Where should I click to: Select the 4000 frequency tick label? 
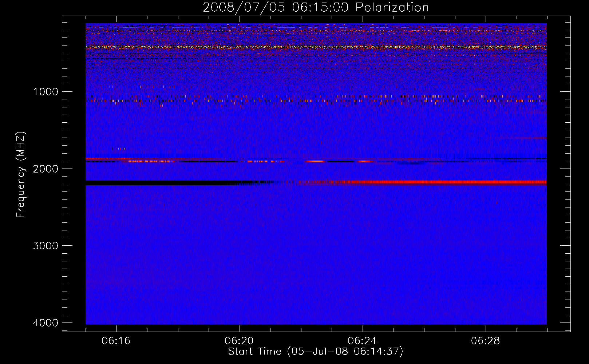pyautogui.click(x=46, y=323)
